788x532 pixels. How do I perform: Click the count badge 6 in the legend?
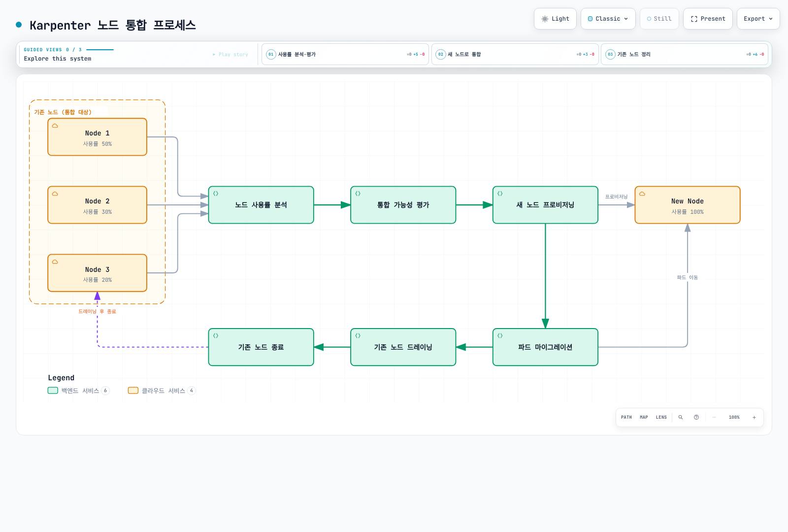click(105, 391)
